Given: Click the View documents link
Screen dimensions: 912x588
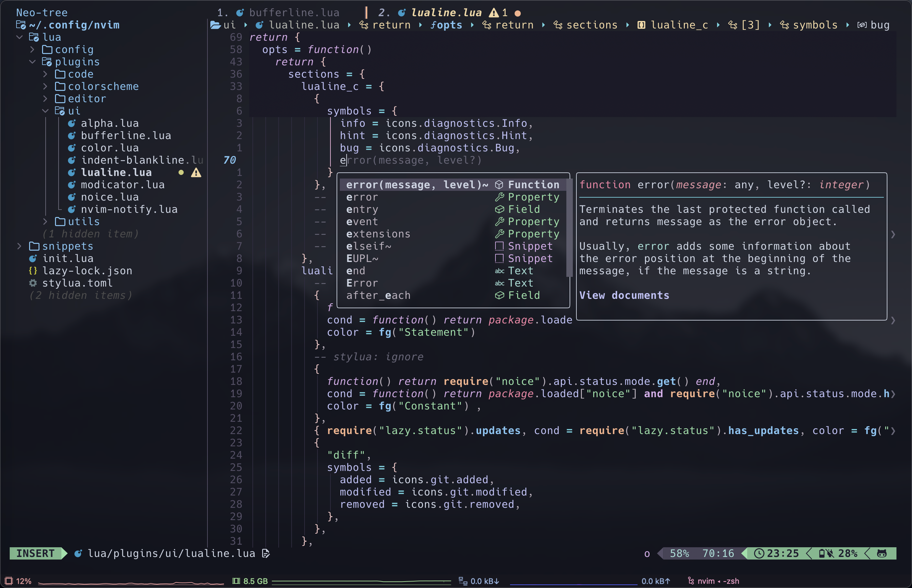Looking at the screenshot, I should [624, 295].
